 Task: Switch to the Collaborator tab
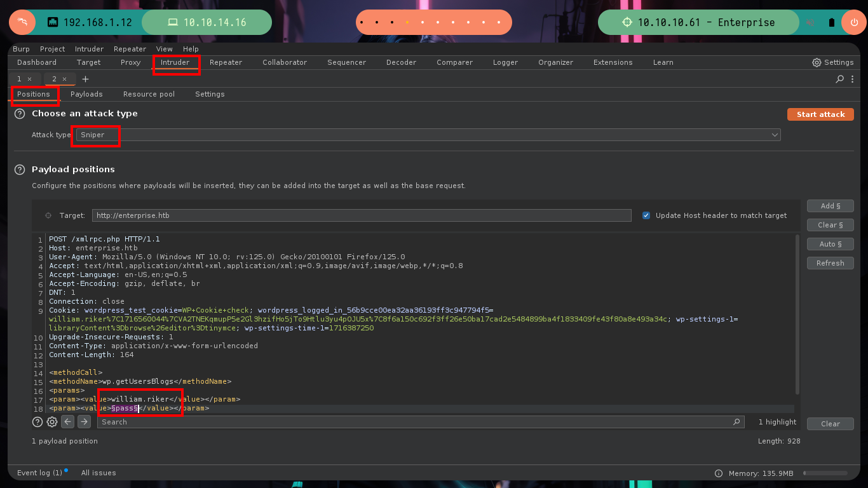(285, 62)
